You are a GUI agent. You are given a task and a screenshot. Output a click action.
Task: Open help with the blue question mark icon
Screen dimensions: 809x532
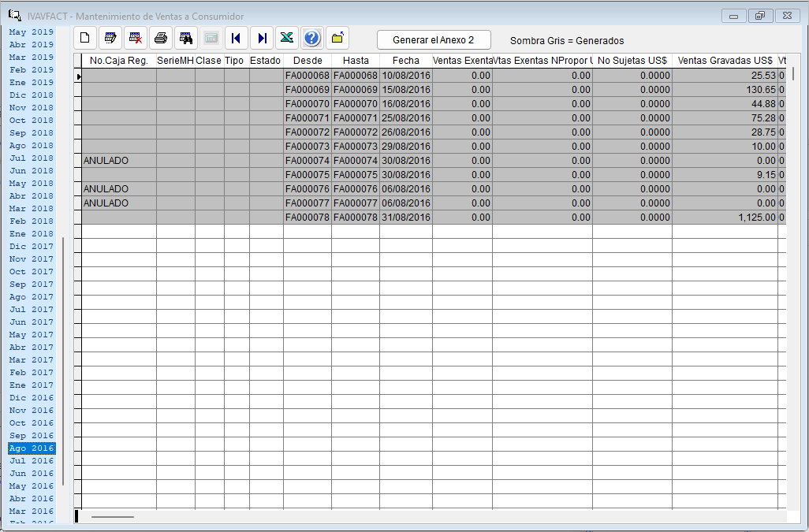312,38
